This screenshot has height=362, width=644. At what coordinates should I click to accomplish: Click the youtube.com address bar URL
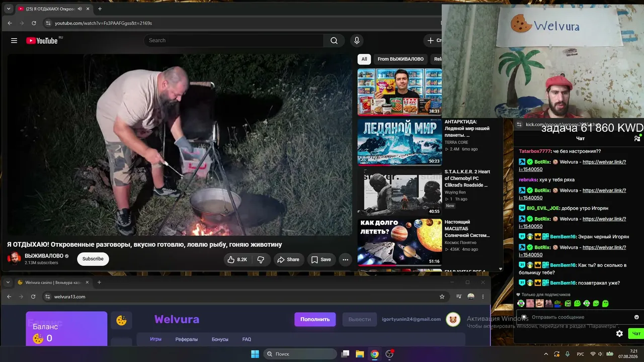coord(103,23)
